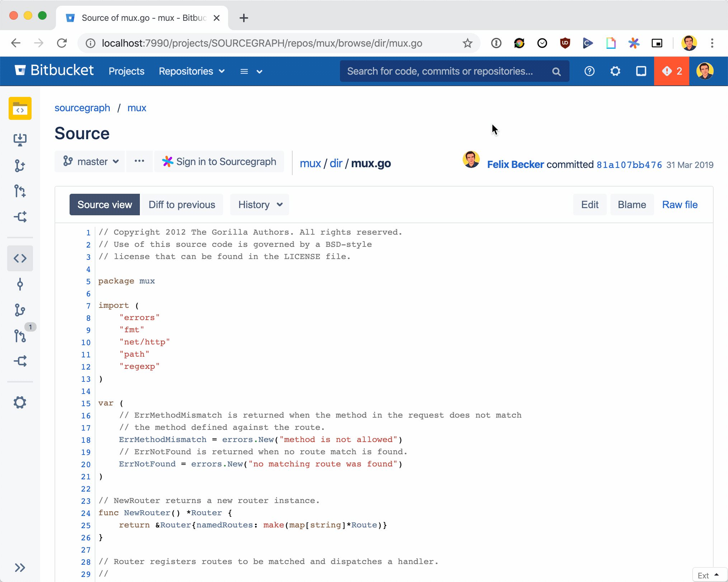Open the Forks icon in lower sidebar
The width and height of the screenshot is (728, 582).
click(x=20, y=361)
